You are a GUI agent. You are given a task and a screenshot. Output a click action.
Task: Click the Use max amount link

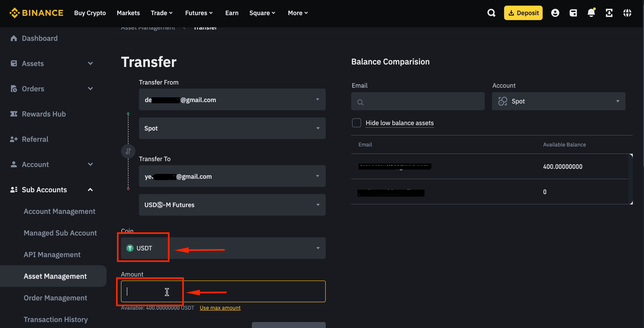(220, 308)
